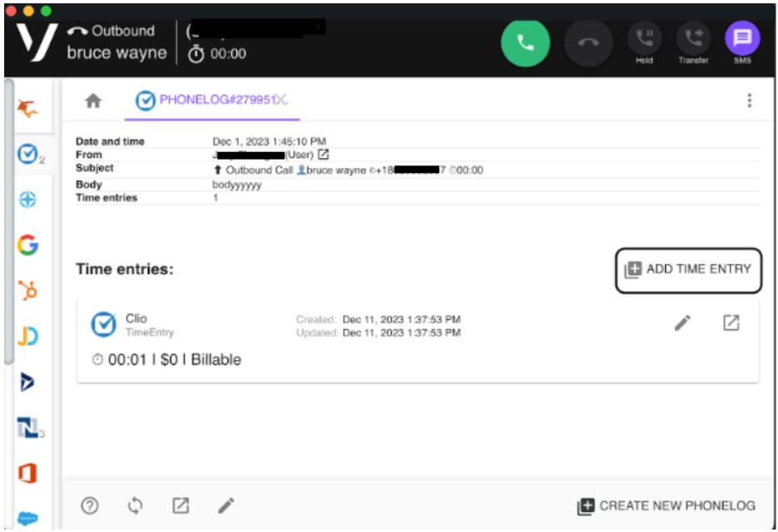Click the bruce wayne caller name
This screenshot has height=532, width=778.
[x=117, y=52]
